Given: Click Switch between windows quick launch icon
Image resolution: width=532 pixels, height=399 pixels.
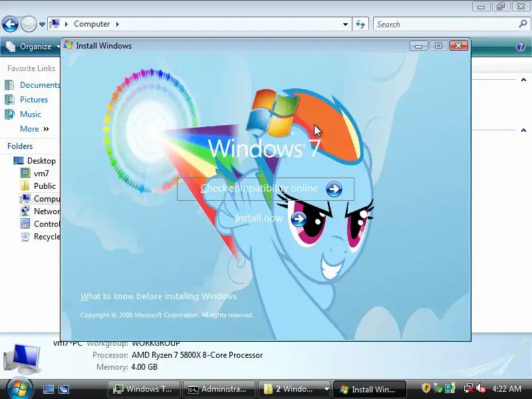Looking at the screenshot, I should (x=64, y=389).
